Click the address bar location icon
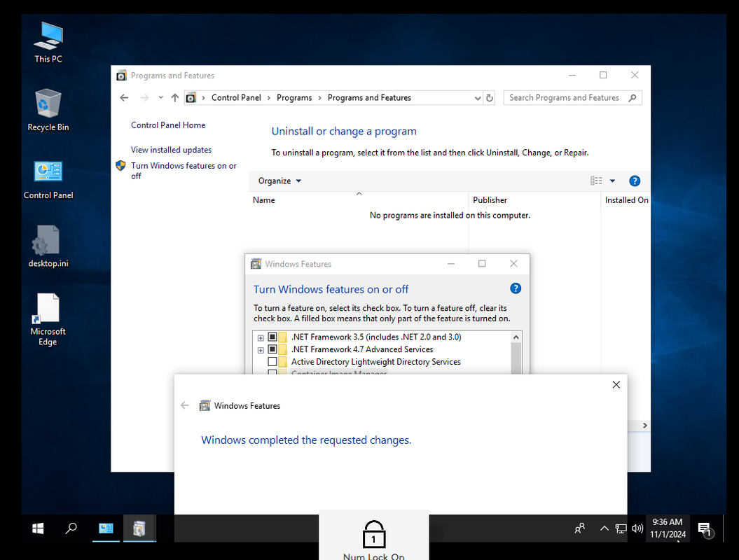This screenshot has width=739, height=560. point(191,97)
